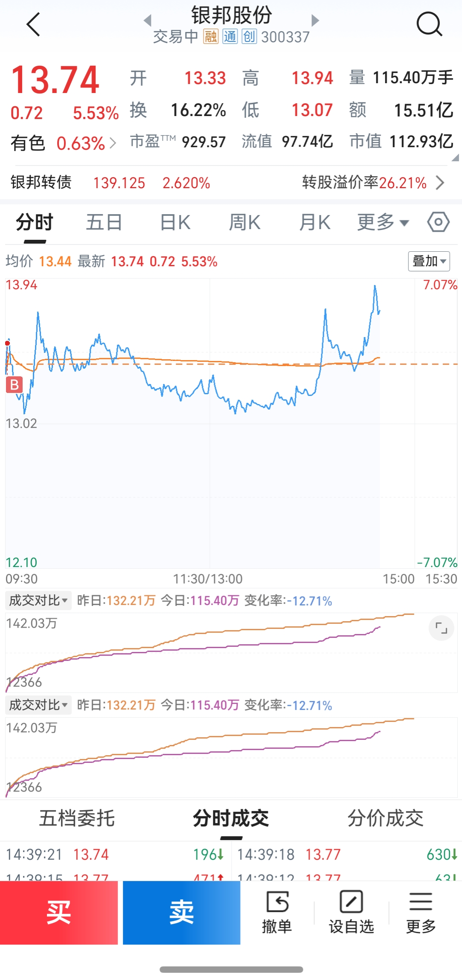Viewport: 462px width, 980px height.
Task: Tap the red 买 buy button
Action: pos(59,913)
